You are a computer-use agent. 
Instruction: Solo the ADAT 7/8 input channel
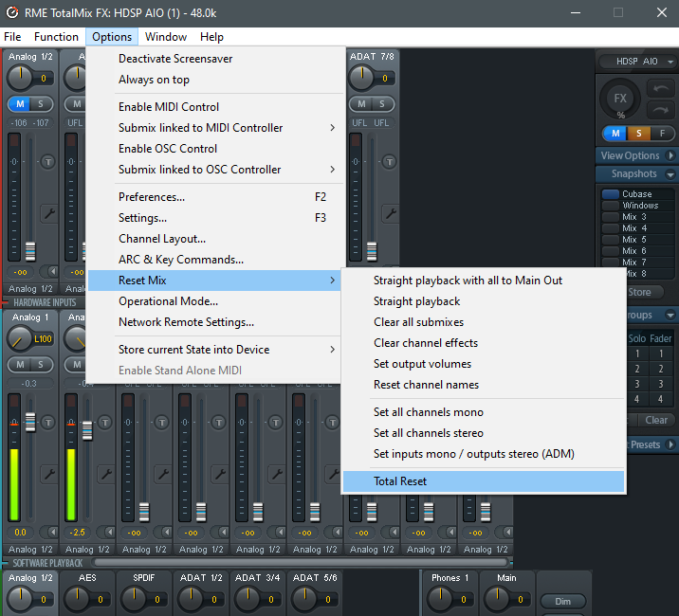(x=382, y=104)
